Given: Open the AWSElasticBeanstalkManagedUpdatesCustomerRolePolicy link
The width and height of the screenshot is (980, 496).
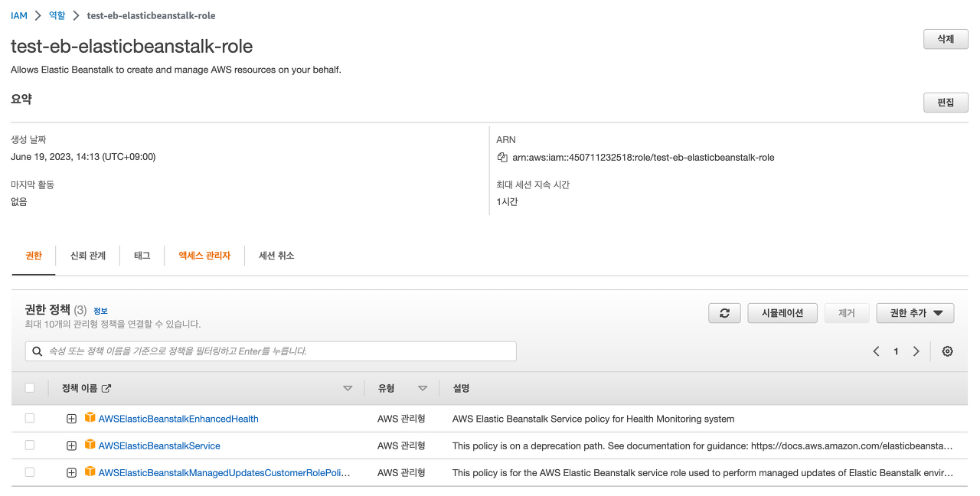Looking at the screenshot, I should pyautogui.click(x=224, y=472).
